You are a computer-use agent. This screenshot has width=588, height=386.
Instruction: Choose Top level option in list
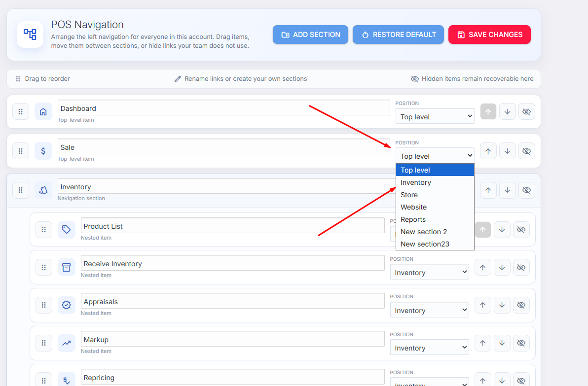(435, 170)
